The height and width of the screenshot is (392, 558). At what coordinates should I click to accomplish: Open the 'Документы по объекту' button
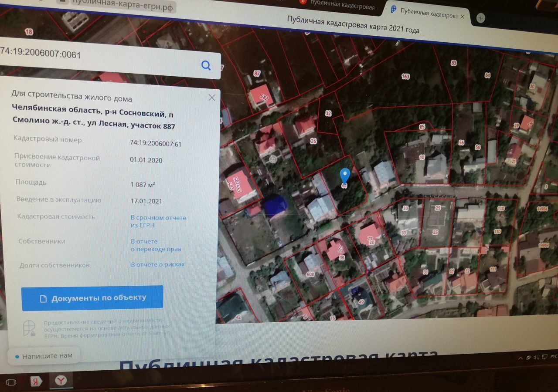[x=92, y=298]
